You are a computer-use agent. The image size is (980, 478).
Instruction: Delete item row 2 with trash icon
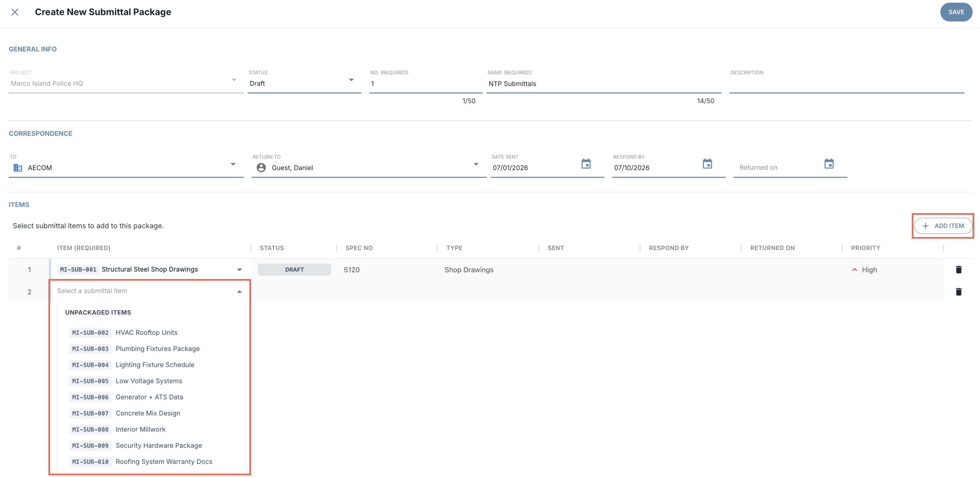pos(959,291)
